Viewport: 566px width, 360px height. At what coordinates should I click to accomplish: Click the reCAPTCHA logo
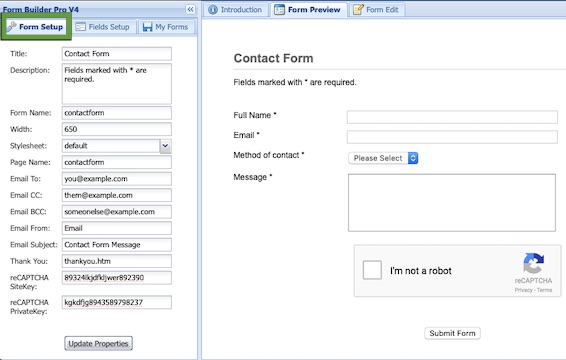533,264
